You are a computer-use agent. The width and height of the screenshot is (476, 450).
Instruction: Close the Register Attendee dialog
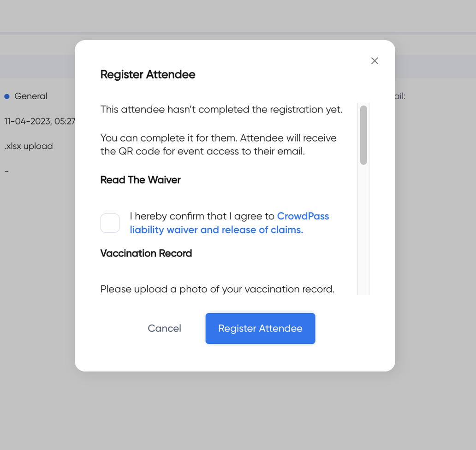pos(374,60)
